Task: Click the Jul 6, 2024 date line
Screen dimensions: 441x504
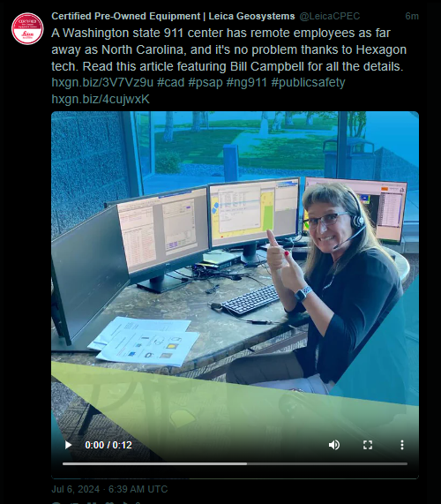Action: (x=109, y=489)
